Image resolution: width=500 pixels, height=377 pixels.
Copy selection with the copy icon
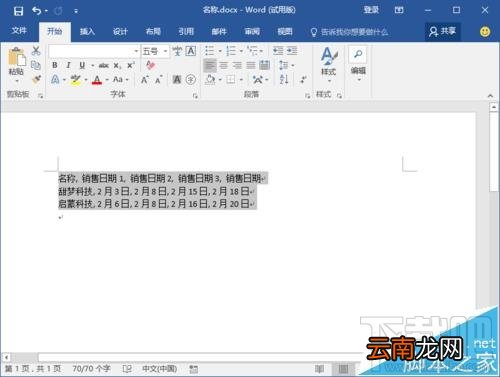click(x=36, y=65)
